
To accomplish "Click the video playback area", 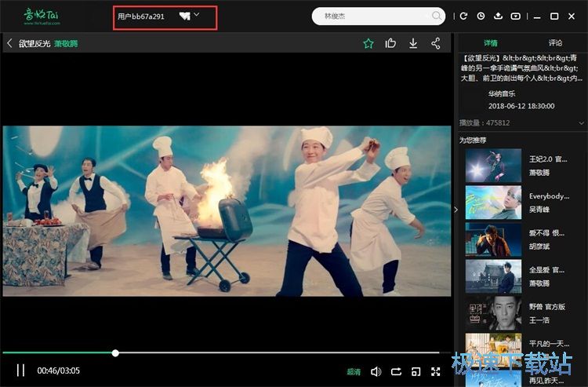I will [227, 211].
